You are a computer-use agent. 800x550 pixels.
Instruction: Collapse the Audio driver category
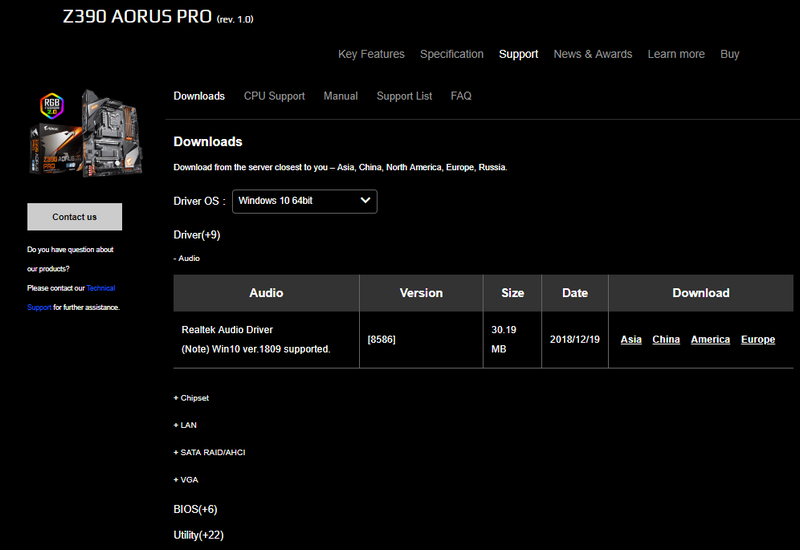[x=187, y=259]
